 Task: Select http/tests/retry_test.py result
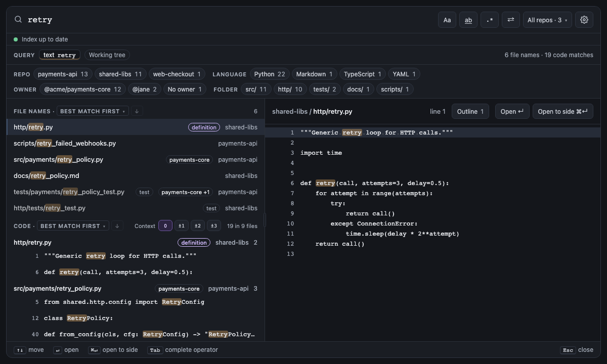click(136, 208)
